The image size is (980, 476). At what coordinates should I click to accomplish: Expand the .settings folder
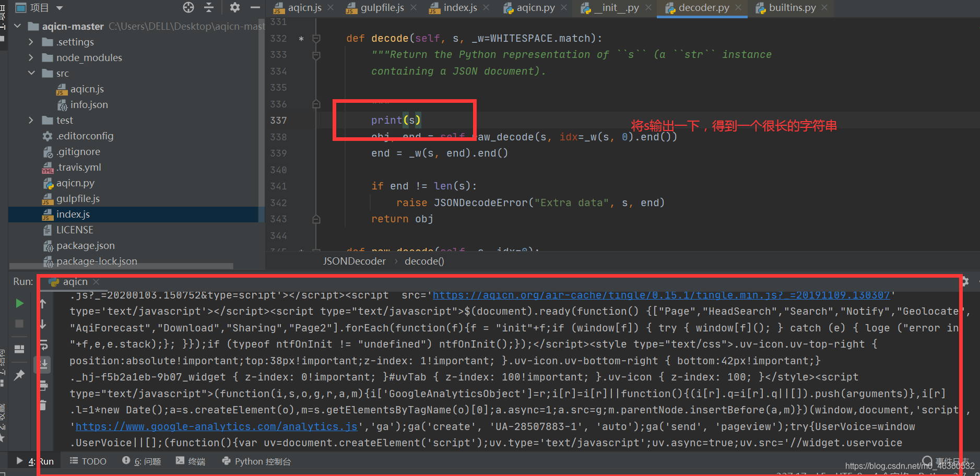(x=31, y=42)
